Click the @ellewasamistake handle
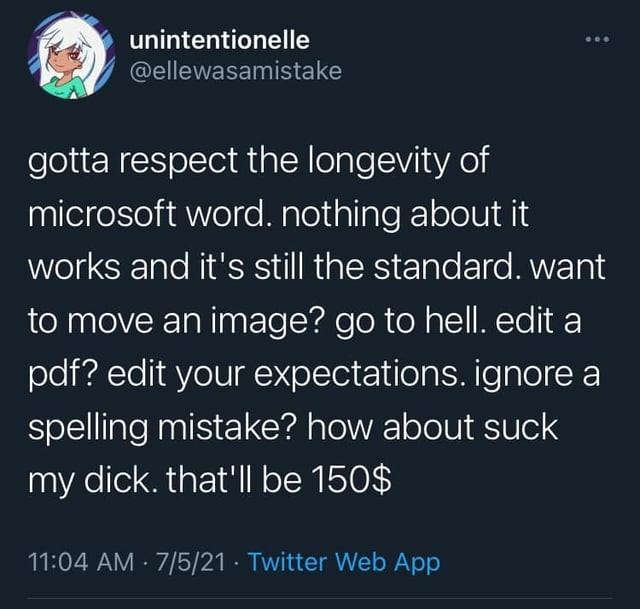640x609 pixels. tap(236, 71)
